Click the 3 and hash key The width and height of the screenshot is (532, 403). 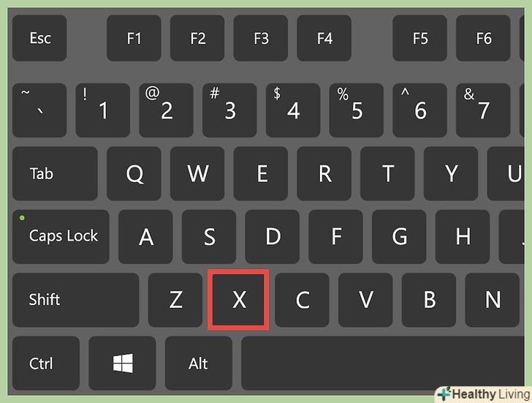click(229, 110)
